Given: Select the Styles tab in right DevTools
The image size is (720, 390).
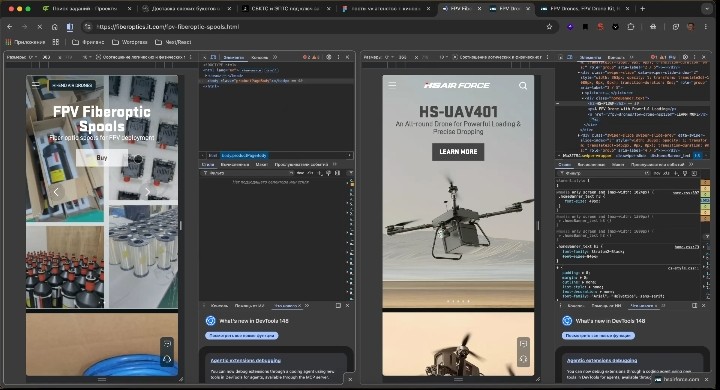Looking at the screenshot, I should click(x=564, y=164).
